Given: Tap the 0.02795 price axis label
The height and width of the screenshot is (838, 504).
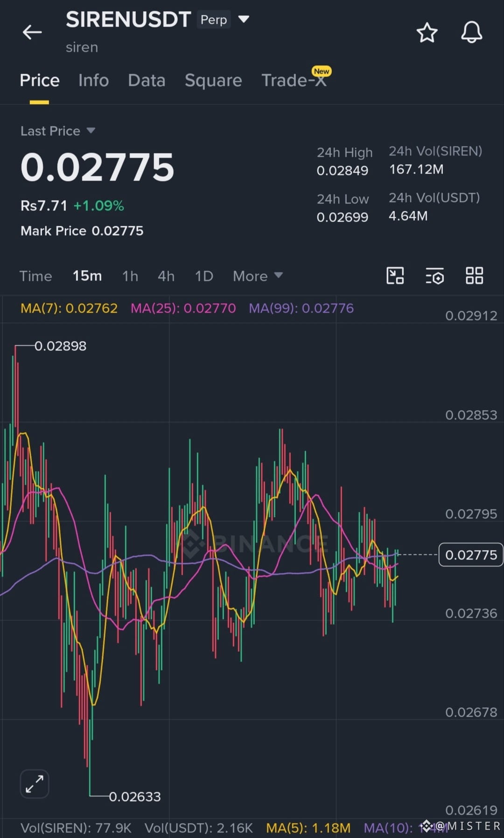Looking at the screenshot, I should coord(471,514).
